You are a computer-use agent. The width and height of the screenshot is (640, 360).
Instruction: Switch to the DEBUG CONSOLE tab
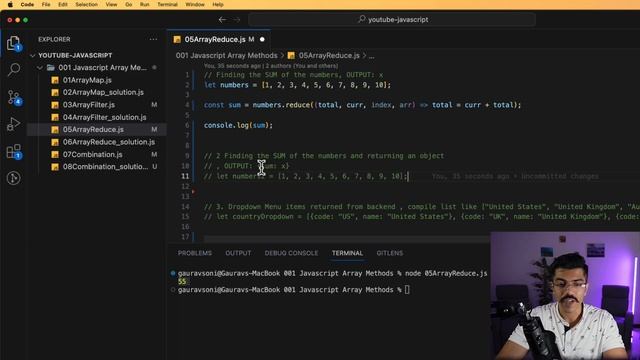[291, 253]
